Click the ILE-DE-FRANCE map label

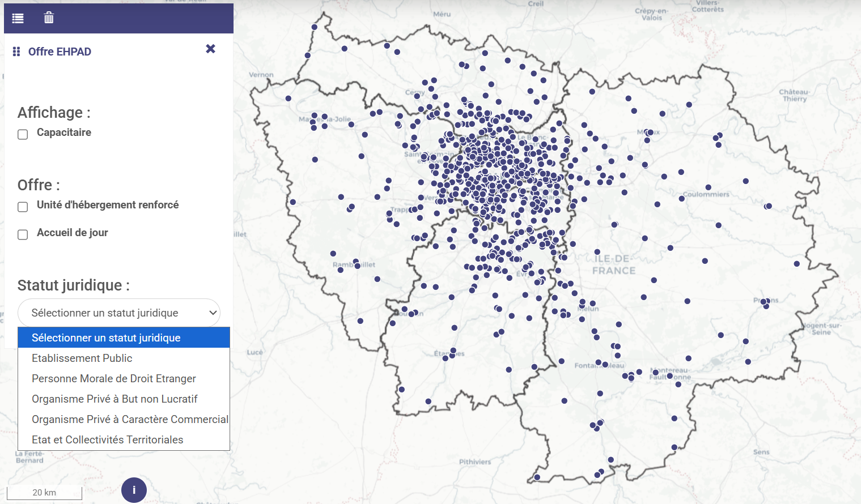tap(613, 264)
